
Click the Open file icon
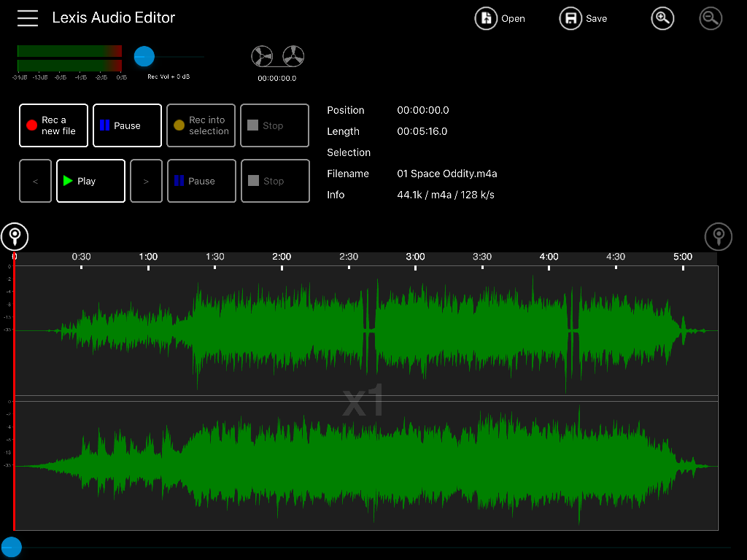click(x=486, y=19)
